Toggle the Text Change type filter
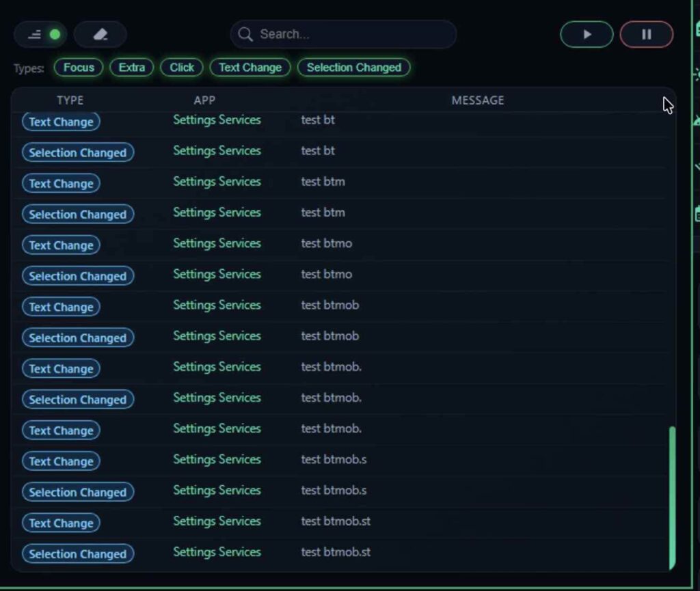The image size is (700, 591). tap(250, 68)
